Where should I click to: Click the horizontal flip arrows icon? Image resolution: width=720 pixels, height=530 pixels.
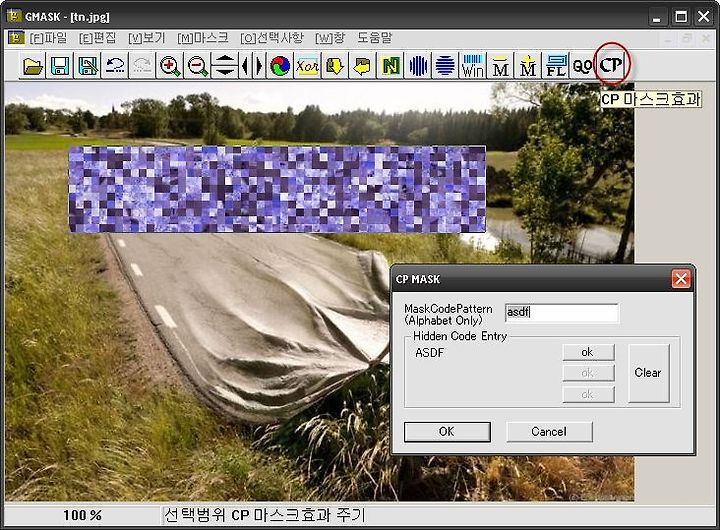point(253,66)
